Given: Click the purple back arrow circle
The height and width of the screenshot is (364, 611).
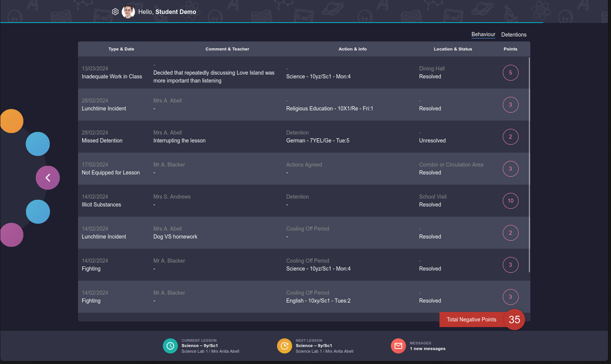Looking at the screenshot, I should pyautogui.click(x=48, y=177).
